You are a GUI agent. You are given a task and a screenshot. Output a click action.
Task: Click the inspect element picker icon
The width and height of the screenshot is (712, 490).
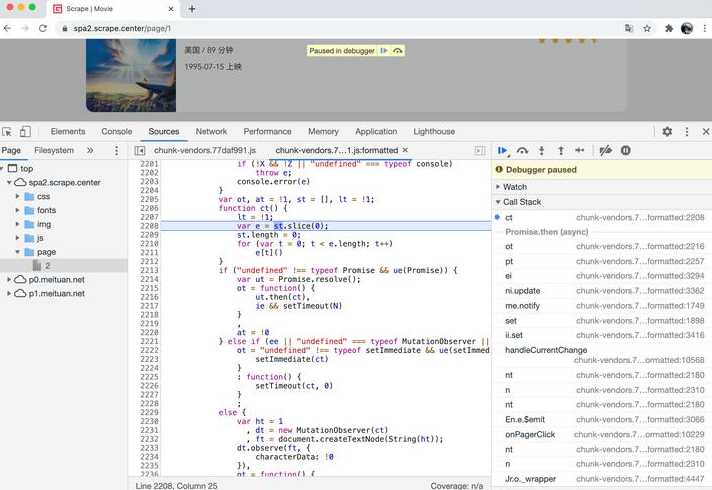pyautogui.click(x=7, y=132)
